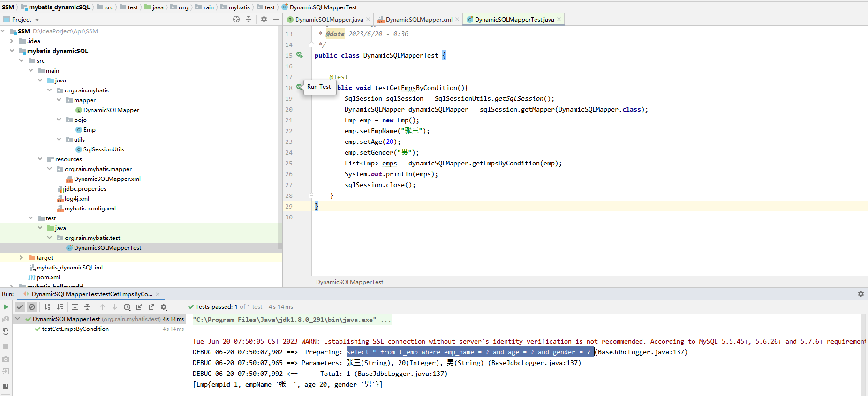Click the dump threads camera icon
This screenshot has height=396, width=868.
click(6, 359)
